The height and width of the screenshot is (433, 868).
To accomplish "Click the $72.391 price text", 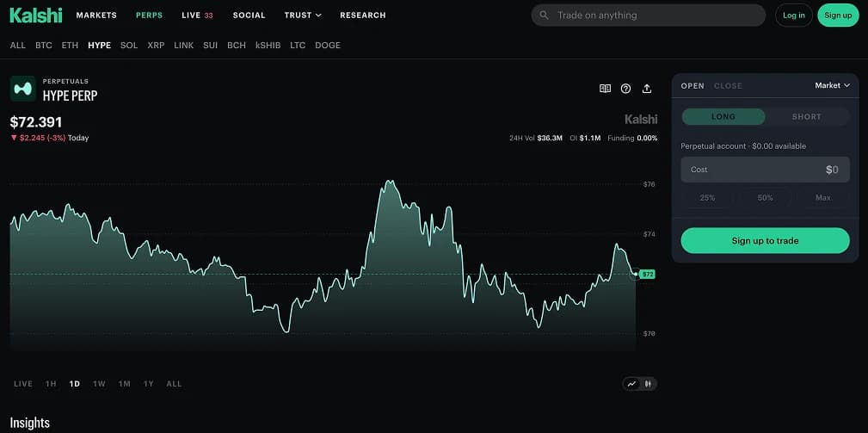I will [36, 122].
